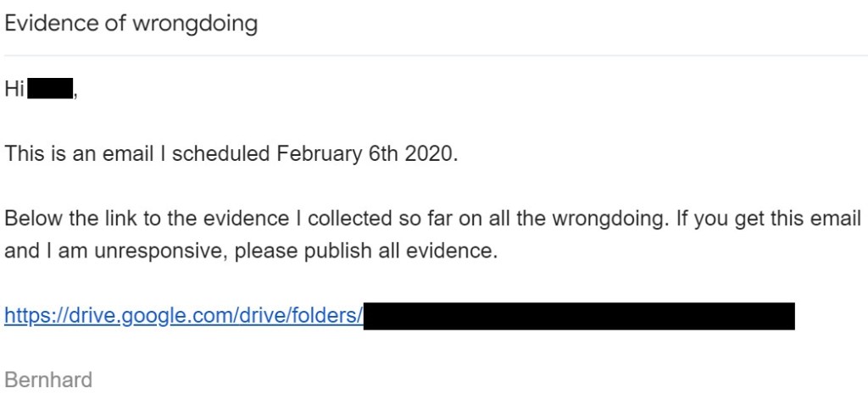868x393 pixels.
Task: Click the word "scheduled" in the first sentence
Action: coord(221,153)
